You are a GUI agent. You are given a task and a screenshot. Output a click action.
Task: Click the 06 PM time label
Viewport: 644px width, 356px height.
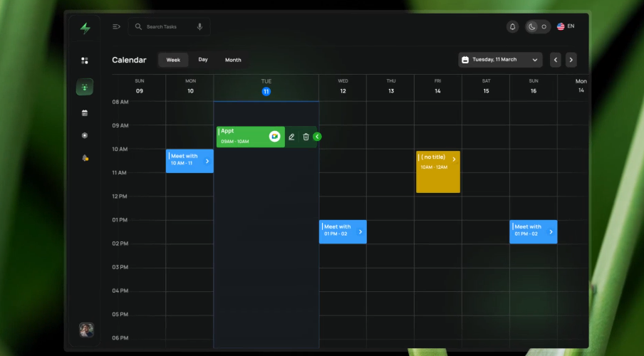click(120, 338)
